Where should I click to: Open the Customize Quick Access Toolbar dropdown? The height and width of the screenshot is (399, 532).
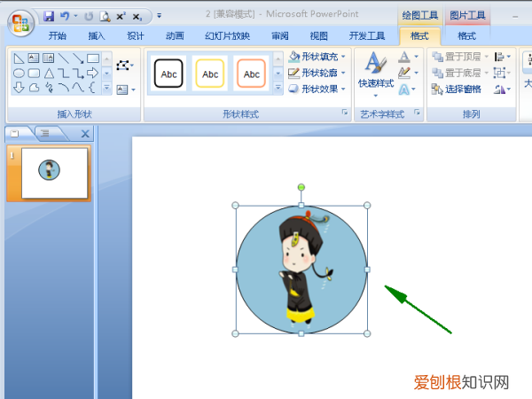[x=159, y=16]
